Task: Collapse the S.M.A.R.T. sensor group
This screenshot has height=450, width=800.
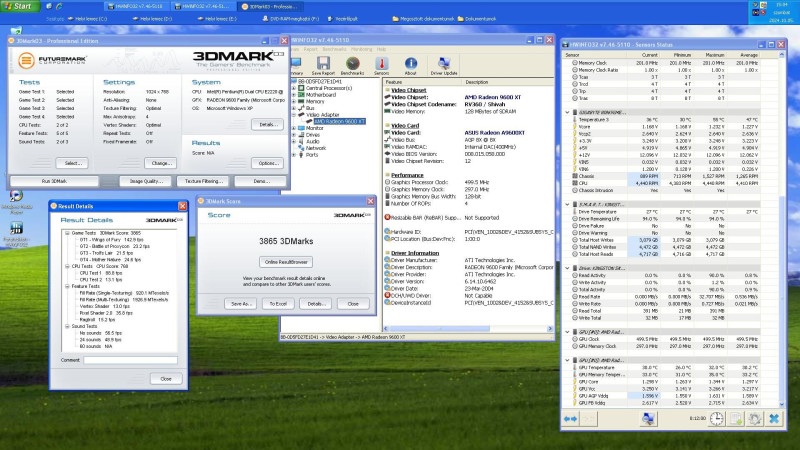Action: (x=567, y=205)
